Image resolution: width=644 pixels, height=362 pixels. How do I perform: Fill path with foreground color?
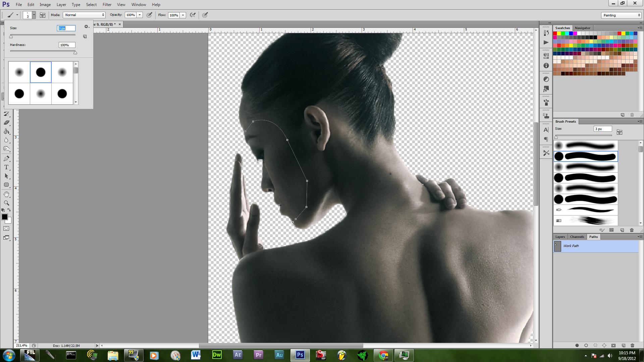(577, 345)
